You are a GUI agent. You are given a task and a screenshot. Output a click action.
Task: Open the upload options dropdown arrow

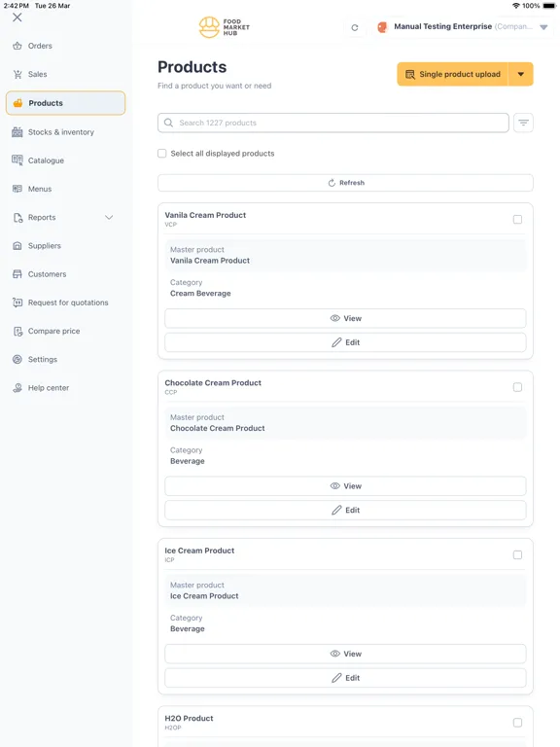521,74
